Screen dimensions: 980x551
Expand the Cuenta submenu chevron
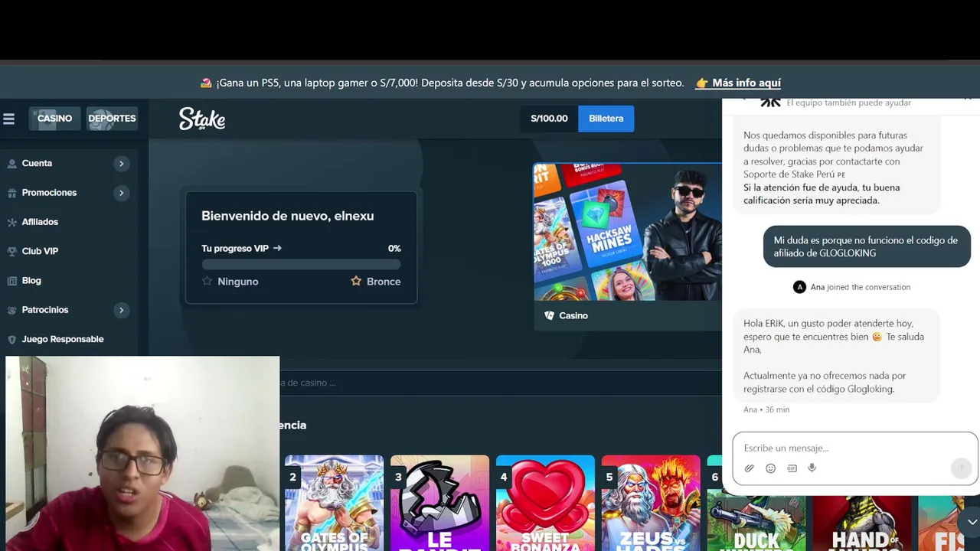click(121, 164)
